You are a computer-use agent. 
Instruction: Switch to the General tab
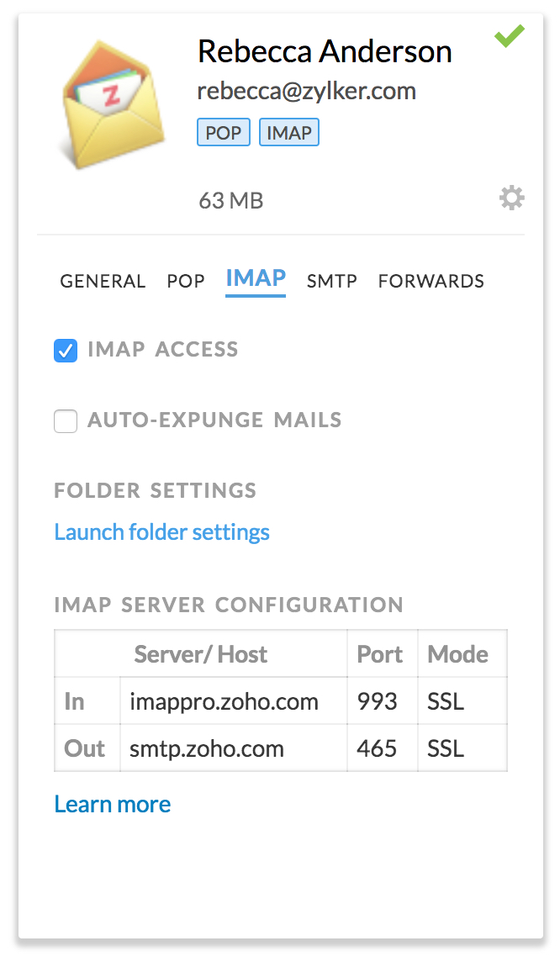click(x=103, y=282)
